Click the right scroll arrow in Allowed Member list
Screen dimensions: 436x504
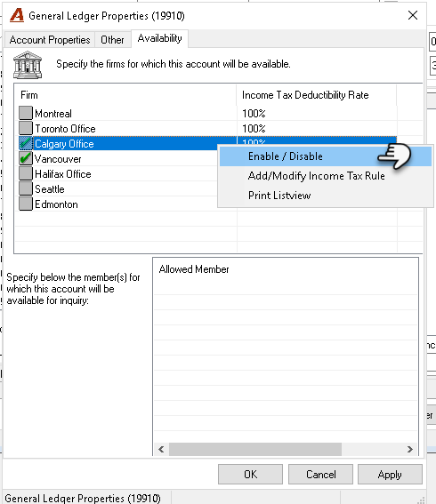coord(410,449)
